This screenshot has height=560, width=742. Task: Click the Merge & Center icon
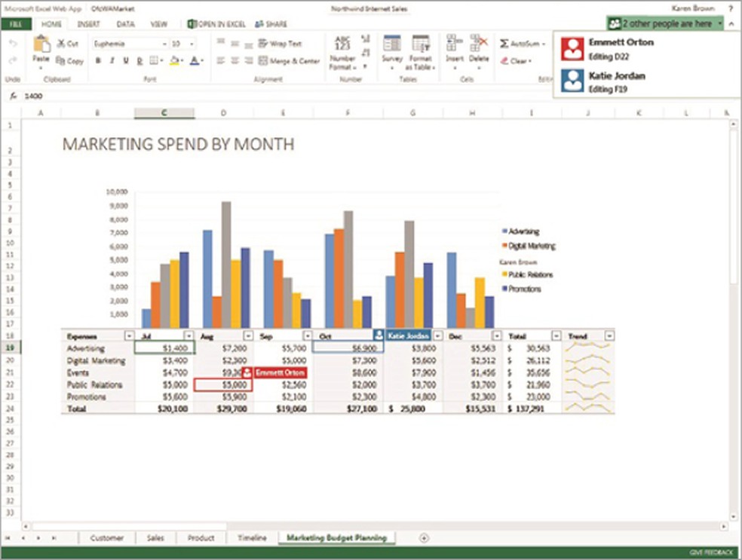[x=262, y=61]
